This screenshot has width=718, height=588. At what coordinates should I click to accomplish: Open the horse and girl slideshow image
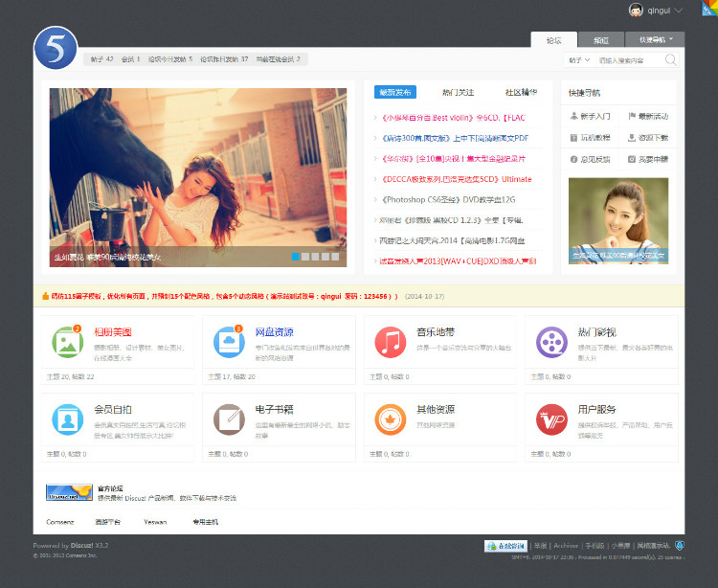click(x=198, y=177)
